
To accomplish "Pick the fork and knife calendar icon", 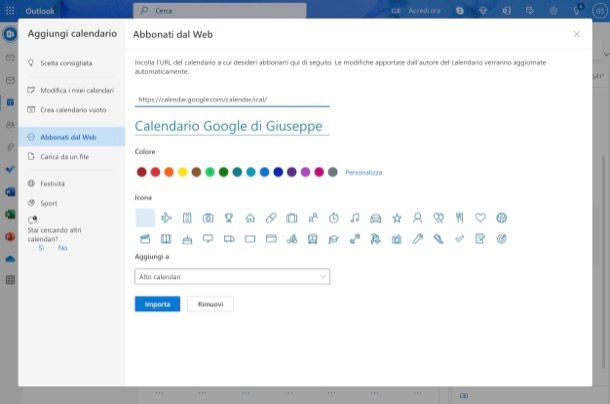I will coord(459,218).
